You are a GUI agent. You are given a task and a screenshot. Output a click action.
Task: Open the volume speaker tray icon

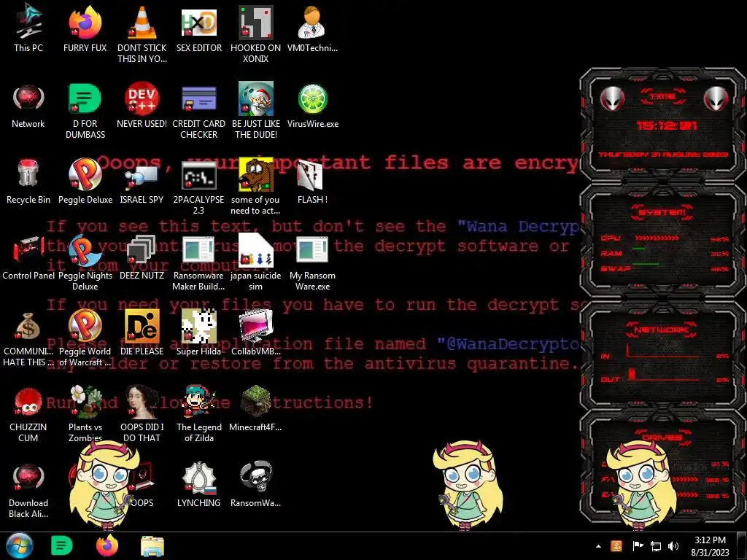point(673,546)
